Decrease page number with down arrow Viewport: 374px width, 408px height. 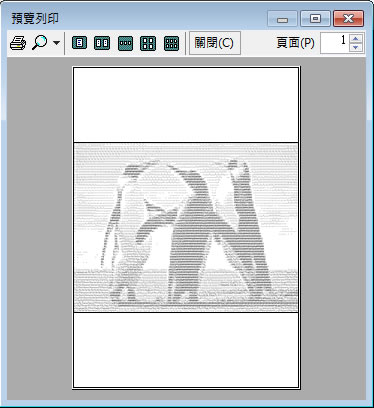point(356,47)
